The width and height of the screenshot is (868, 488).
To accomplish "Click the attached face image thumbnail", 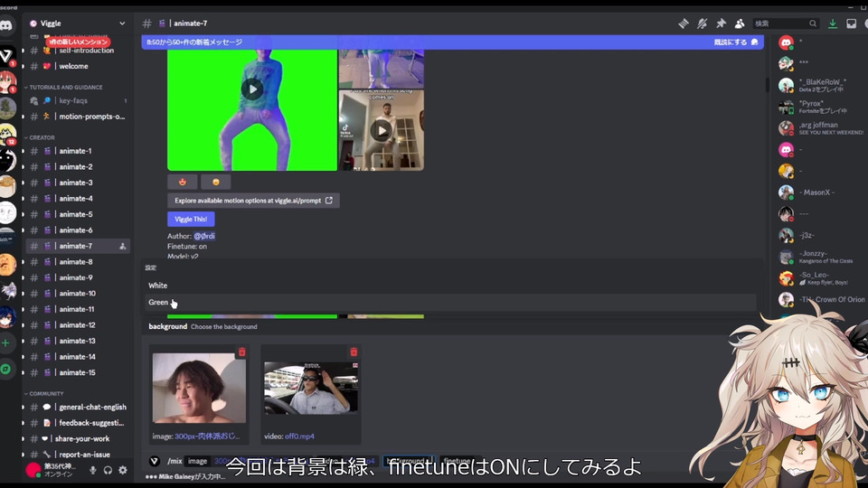I will [x=199, y=389].
